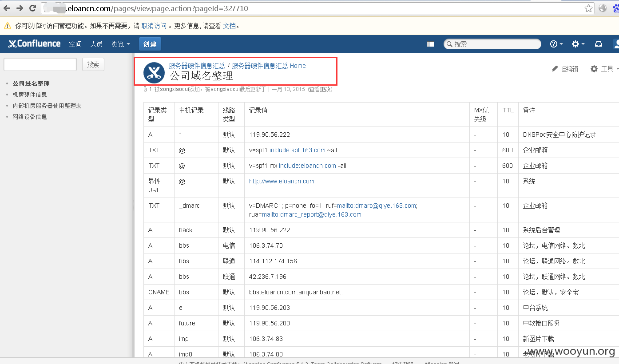The image size is (619, 364).
Task: Open 内部机房服务器使用整理表 in the sidebar
Action: click(47, 106)
